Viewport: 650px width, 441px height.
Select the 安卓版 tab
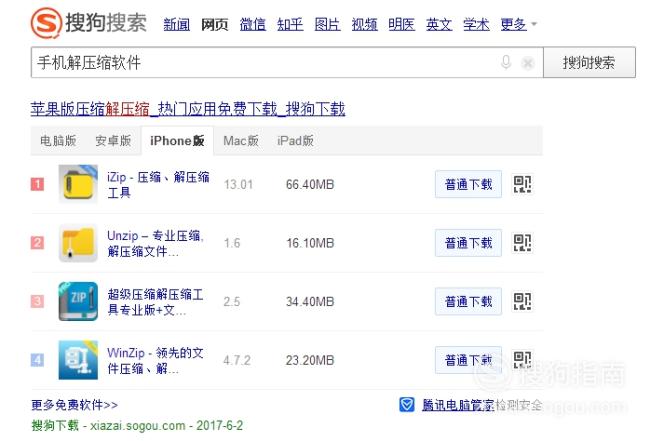[113, 141]
